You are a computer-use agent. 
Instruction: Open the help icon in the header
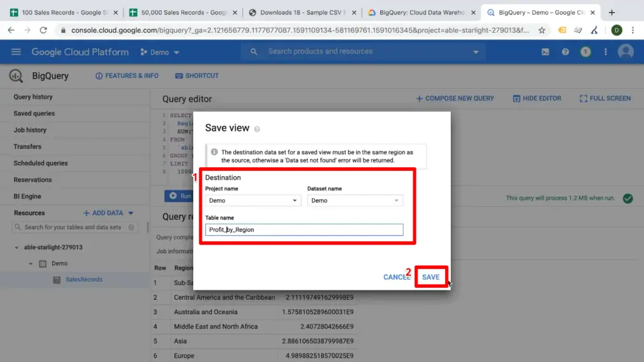click(565, 52)
